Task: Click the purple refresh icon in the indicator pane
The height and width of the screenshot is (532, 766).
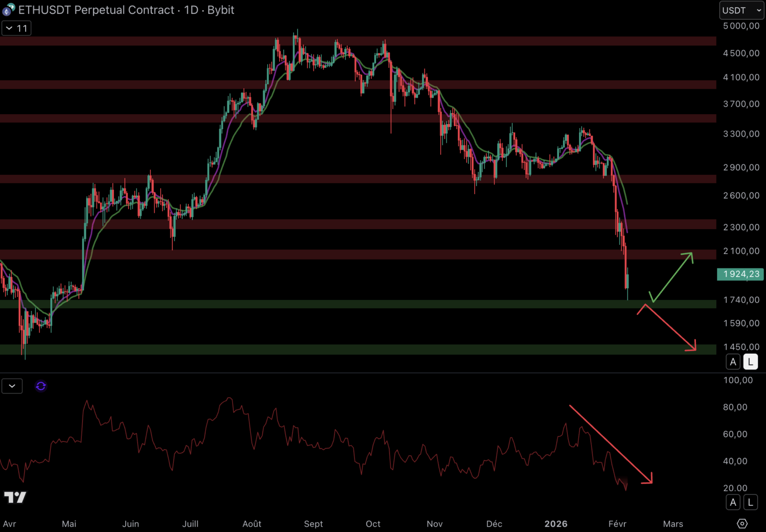Action: pyautogui.click(x=41, y=386)
